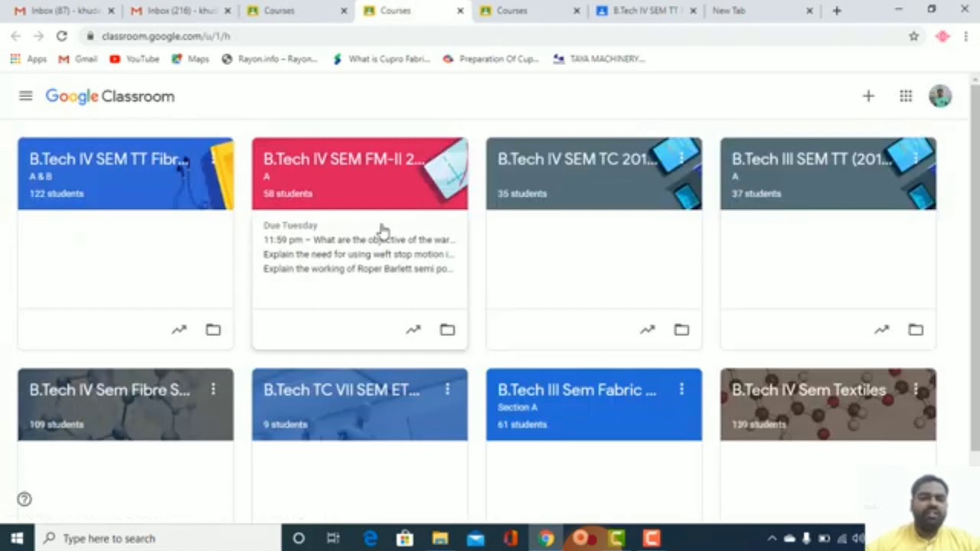Open the B.Tech IV SEM FM-II class
This screenshot has height=551, width=980.
click(343, 159)
